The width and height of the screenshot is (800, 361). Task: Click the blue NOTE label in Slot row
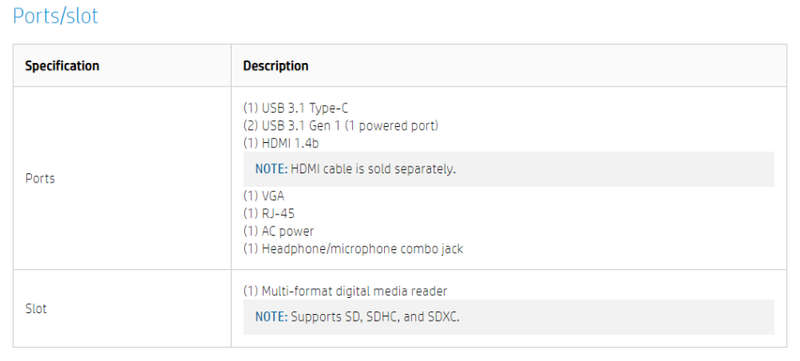(x=271, y=317)
